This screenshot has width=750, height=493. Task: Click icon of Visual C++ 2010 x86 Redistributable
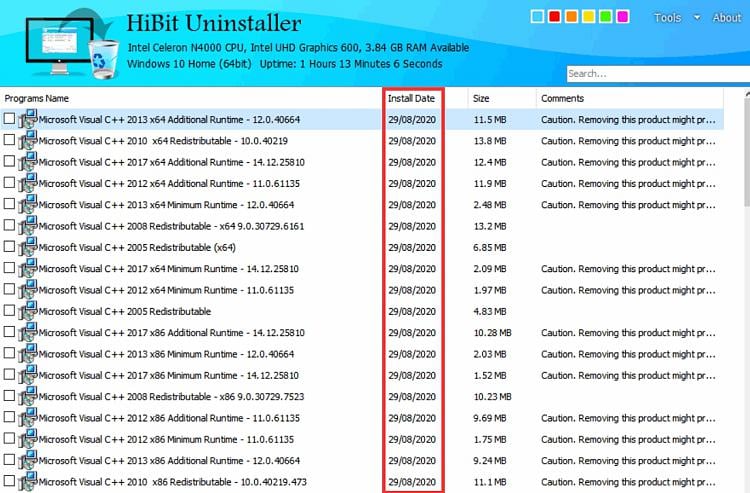pyautogui.click(x=28, y=482)
